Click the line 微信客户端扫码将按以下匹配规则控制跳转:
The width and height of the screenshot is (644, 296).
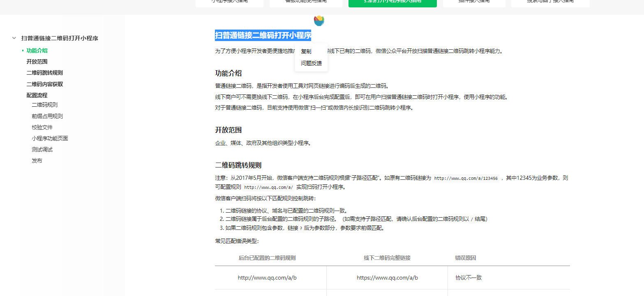click(265, 199)
